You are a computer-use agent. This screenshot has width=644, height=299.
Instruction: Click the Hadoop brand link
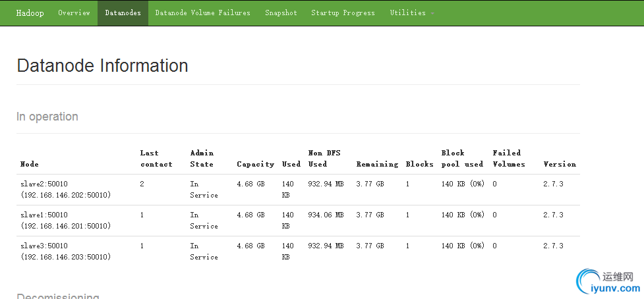(x=30, y=13)
